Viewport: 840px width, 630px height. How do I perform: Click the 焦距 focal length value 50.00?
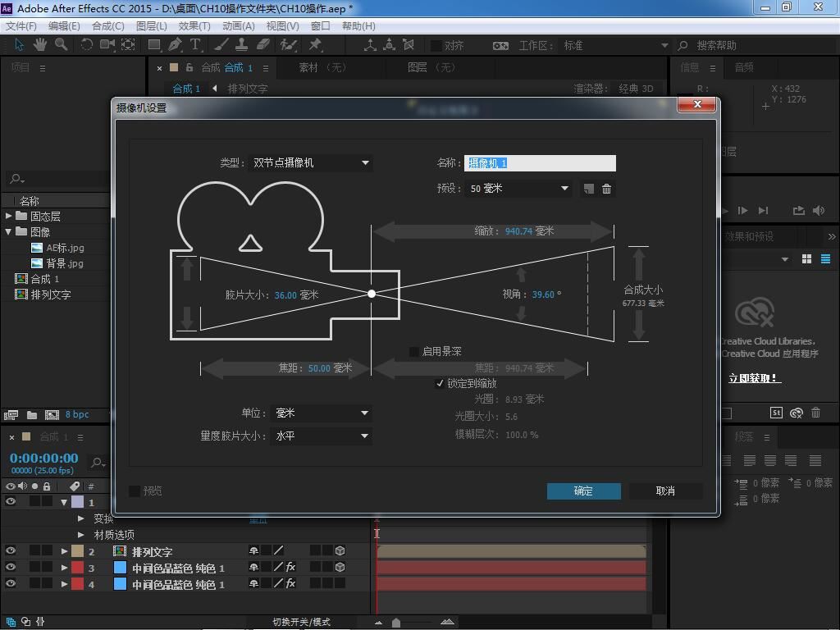click(x=319, y=368)
